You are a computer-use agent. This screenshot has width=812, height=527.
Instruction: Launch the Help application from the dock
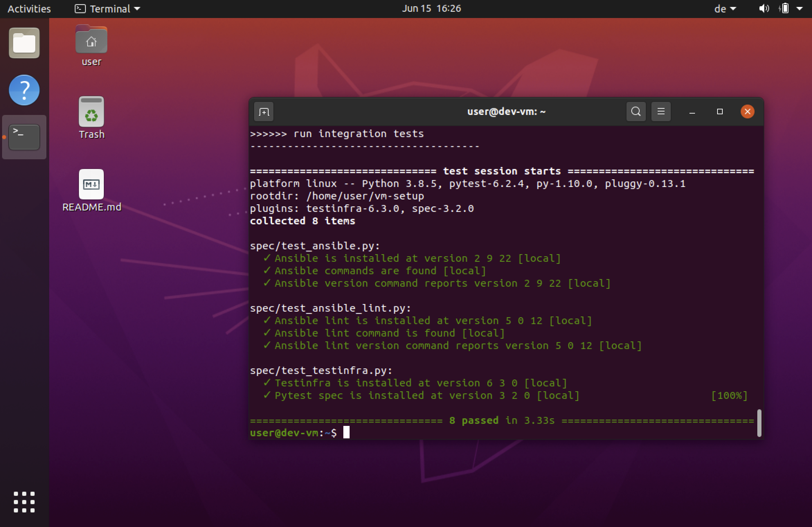pos(24,90)
